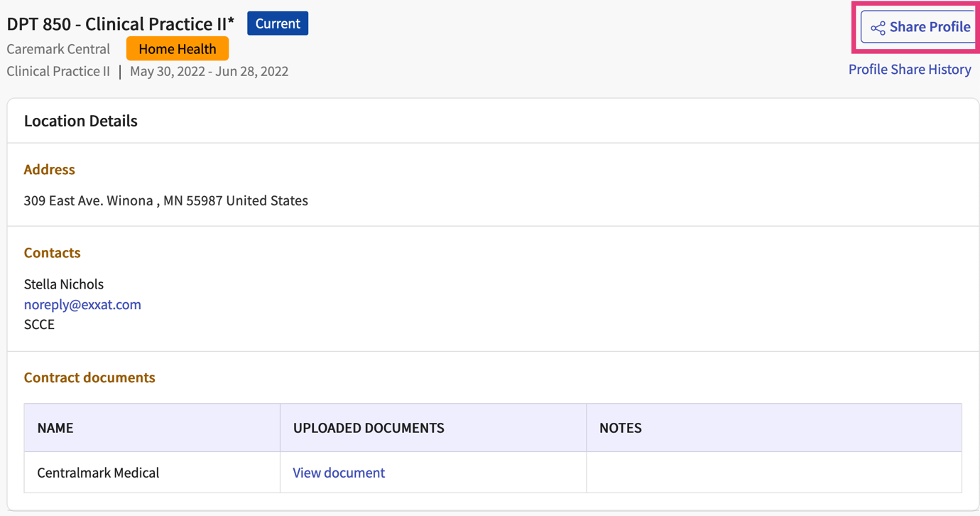This screenshot has height=516, width=980.
Task: Click the Centralmark Medical table row
Action: pyautogui.click(x=99, y=472)
